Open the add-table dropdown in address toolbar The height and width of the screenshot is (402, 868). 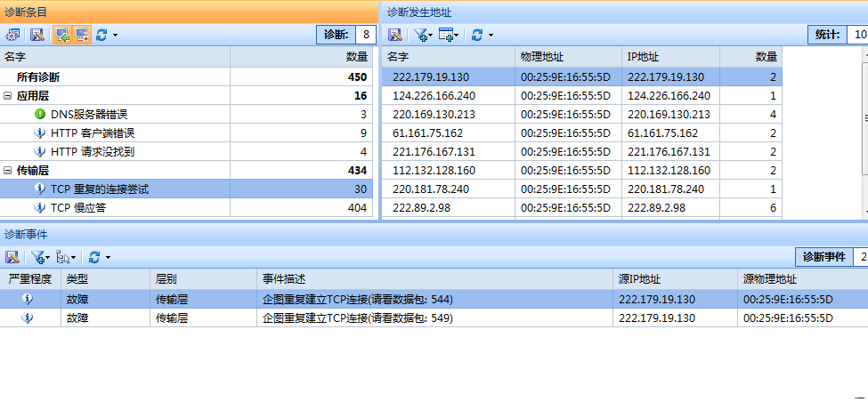[x=448, y=35]
